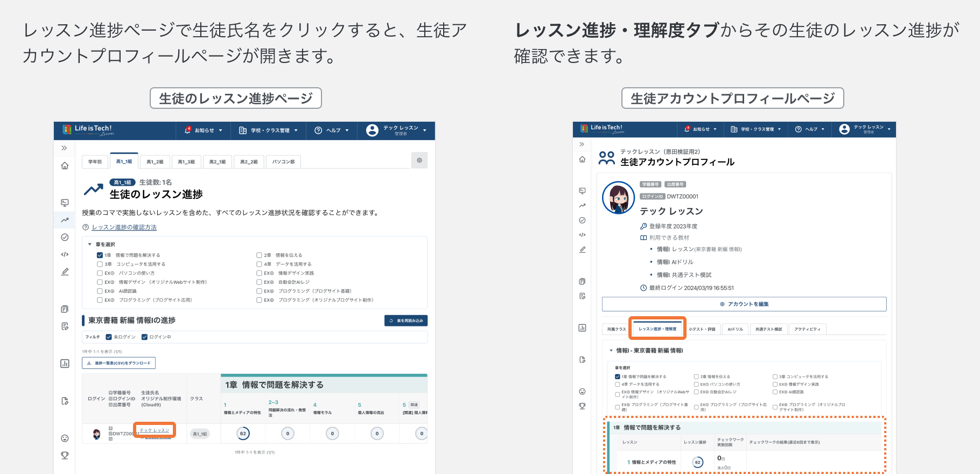Viewport: 980px width, 474px height.
Task: Click checkmark circle icon in profile page sidebar
Action: [x=582, y=220]
